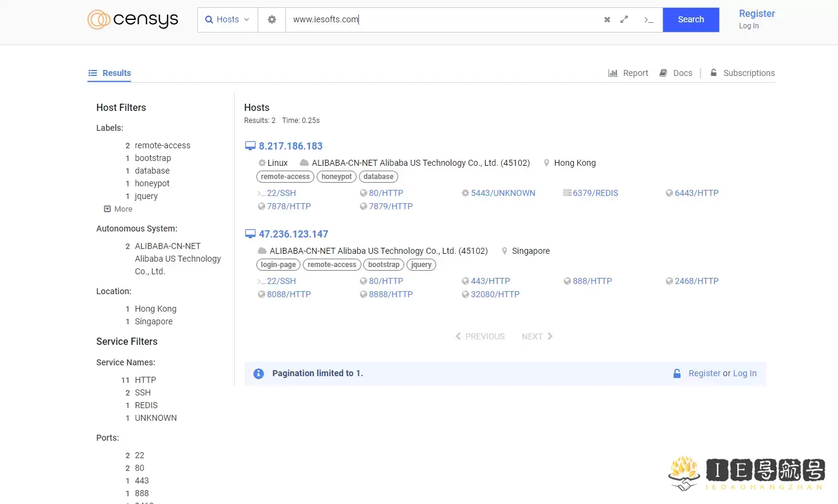838x504 pixels.
Task: Open 8088/HTTP service on second host
Action: tap(284, 294)
